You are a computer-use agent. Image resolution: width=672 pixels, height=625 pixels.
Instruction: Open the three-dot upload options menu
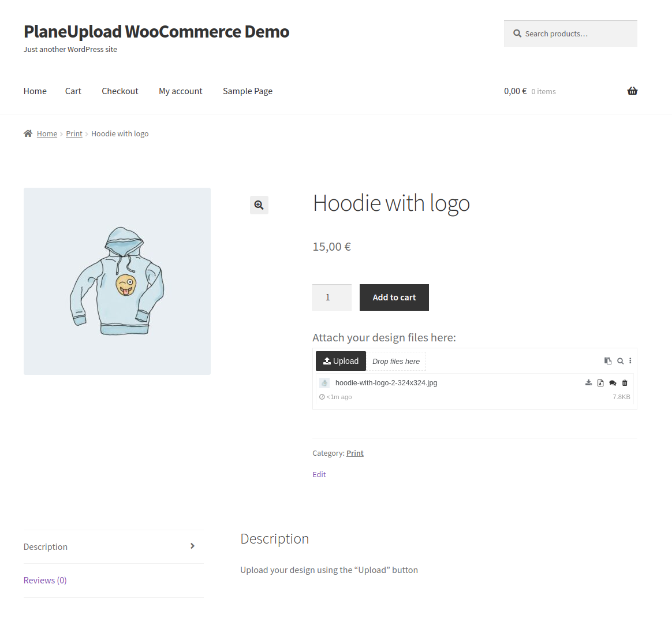pos(630,361)
